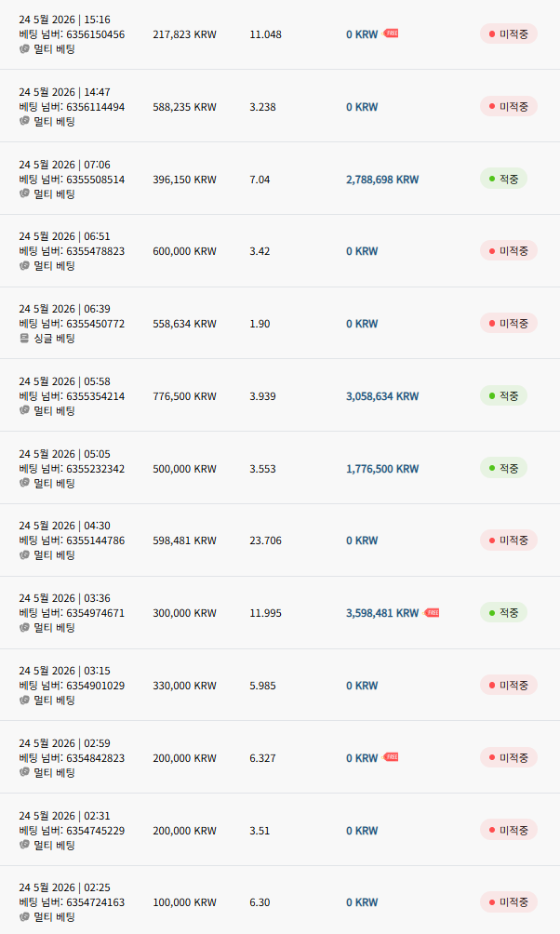Click multi-bet icon for bet 6355144786

(x=24, y=554)
